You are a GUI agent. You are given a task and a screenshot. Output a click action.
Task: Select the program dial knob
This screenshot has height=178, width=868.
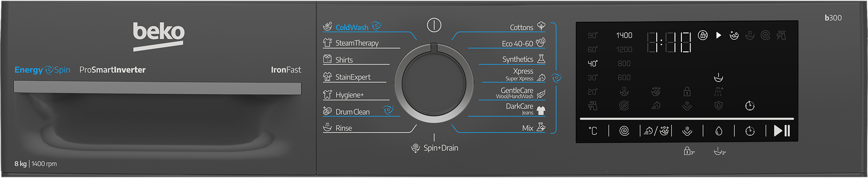[434, 83]
